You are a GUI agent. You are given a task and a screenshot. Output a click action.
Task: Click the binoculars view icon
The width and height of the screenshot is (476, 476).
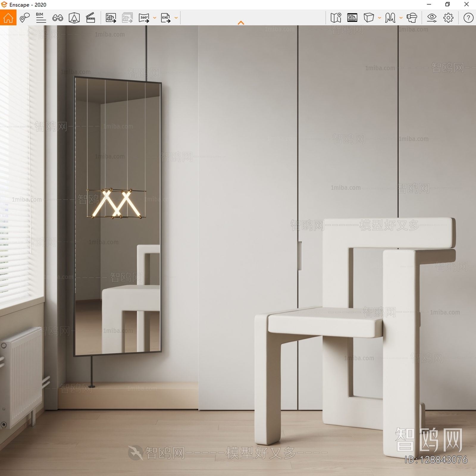point(57,18)
